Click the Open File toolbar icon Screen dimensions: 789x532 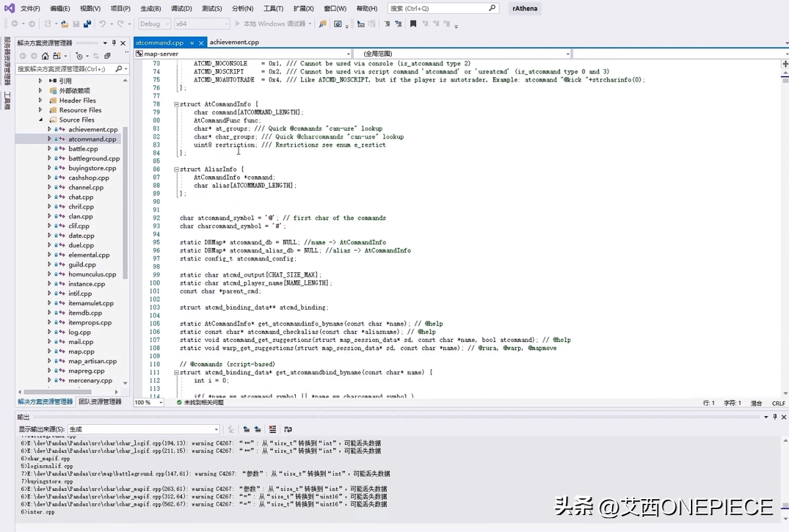tap(64, 24)
